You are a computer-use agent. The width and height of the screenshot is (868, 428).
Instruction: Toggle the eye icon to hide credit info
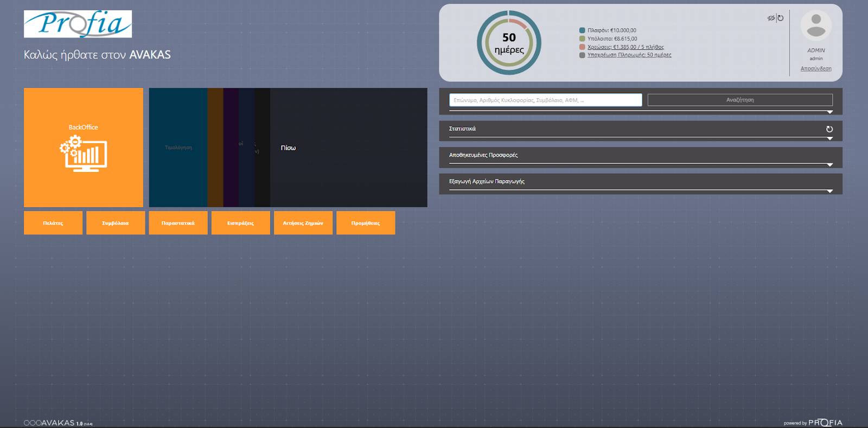click(771, 18)
